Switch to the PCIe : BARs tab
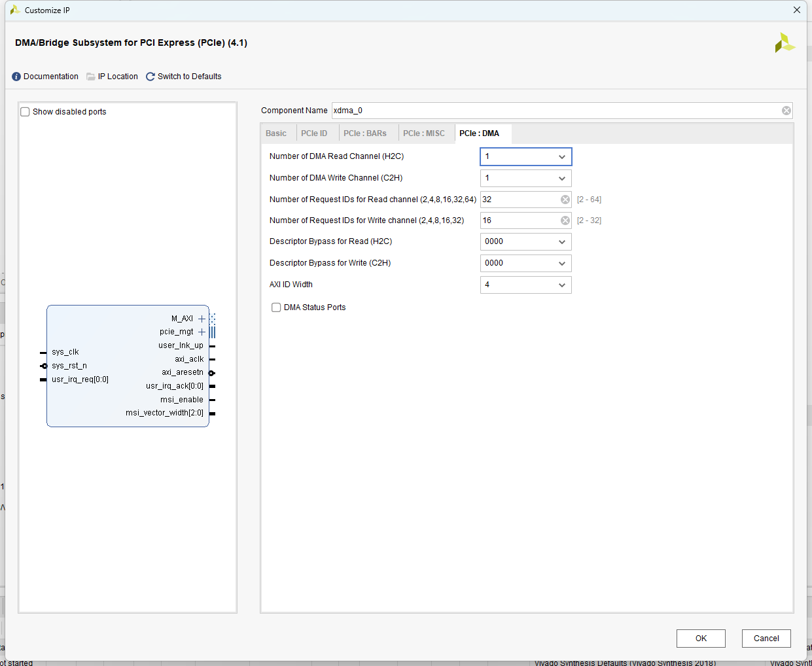Screen dimensions: 812x666 pos(365,133)
